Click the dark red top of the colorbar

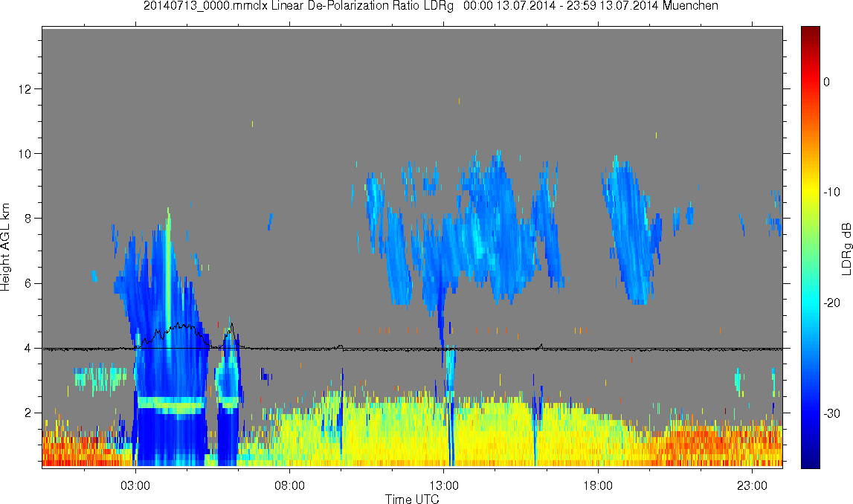click(810, 31)
